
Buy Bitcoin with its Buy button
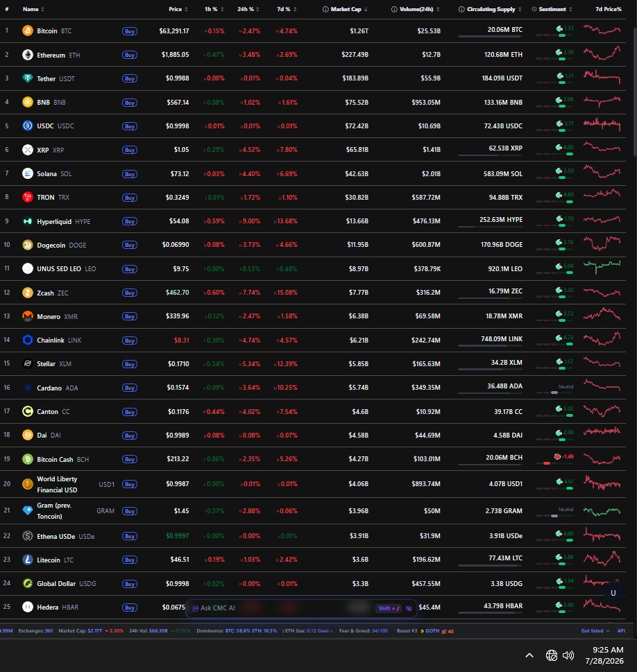pos(130,31)
